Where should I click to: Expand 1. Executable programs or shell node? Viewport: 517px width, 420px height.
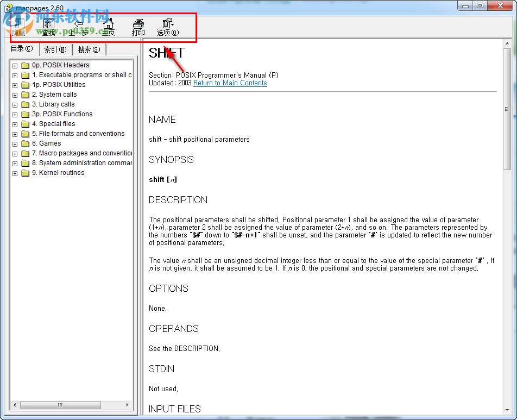[x=15, y=76]
